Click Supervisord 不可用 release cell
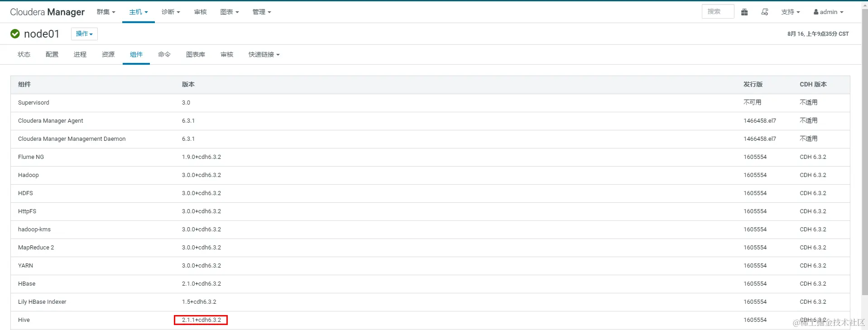Viewport: 868px width, 330px height. coord(753,103)
